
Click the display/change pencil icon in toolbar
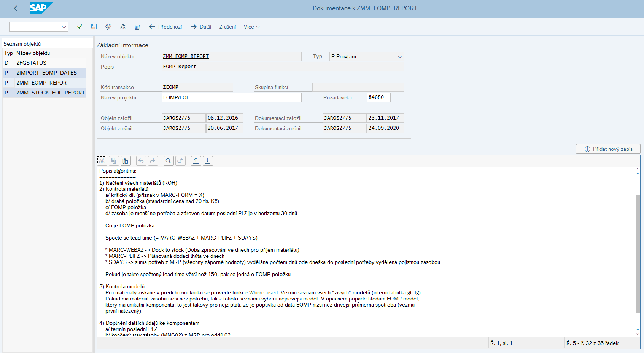tap(108, 27)
